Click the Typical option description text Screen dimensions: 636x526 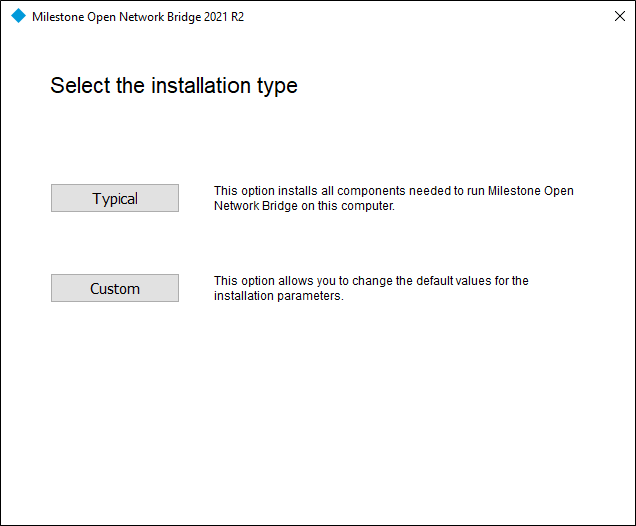tap(394, 198)
